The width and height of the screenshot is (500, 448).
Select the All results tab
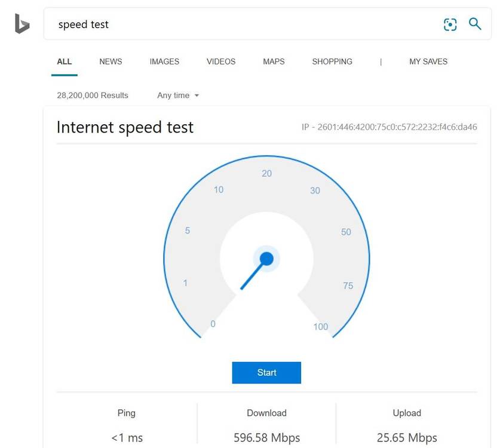[x=64, y=62]
